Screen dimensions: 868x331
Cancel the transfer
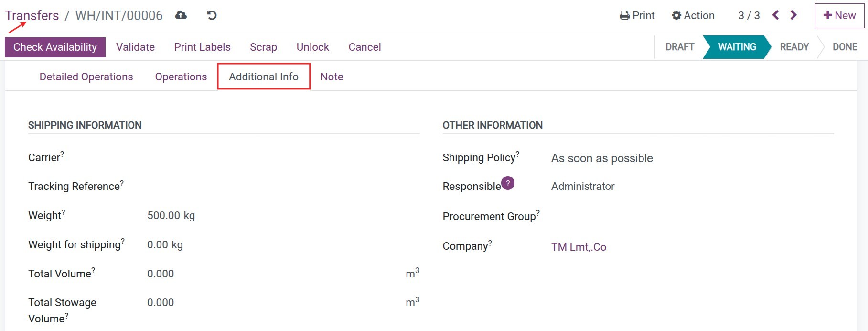point(364,47)
